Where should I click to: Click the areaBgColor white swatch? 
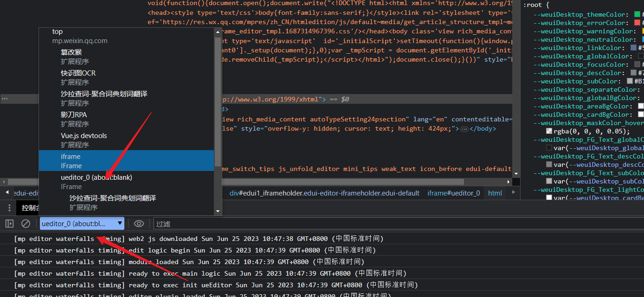641,106
